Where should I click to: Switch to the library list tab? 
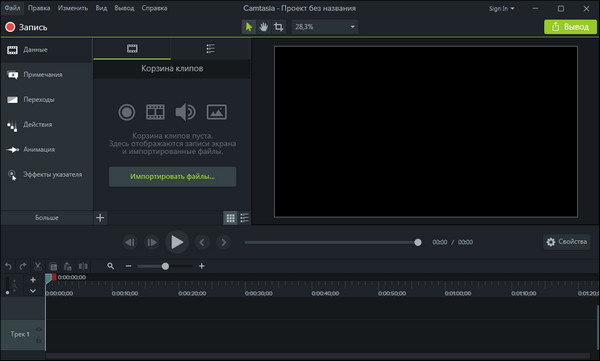[210, 49]
